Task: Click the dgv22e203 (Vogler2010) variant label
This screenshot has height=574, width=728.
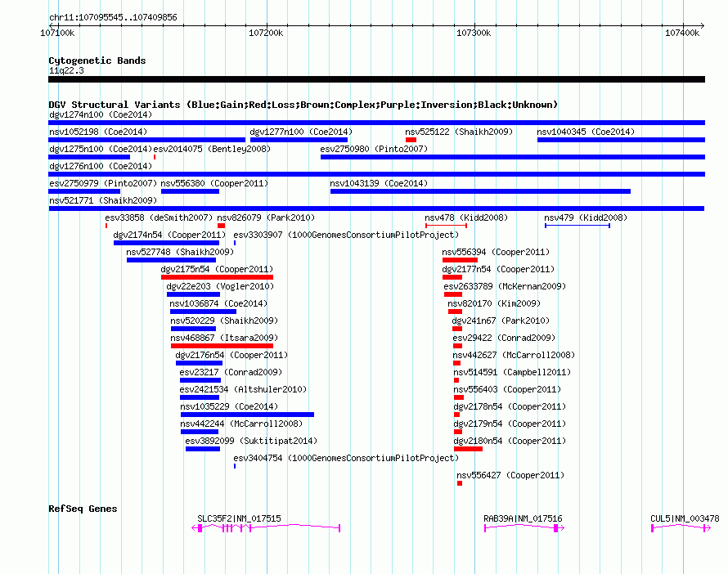Action: click(x=220, y=286)
